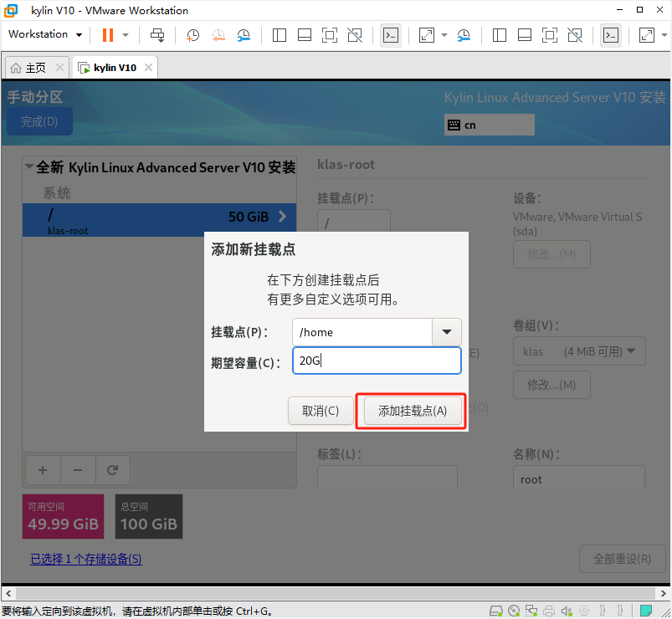Click the 添加挂载点(A) button
The height and width of the screenshot is (619, 672).
(413, 411)
